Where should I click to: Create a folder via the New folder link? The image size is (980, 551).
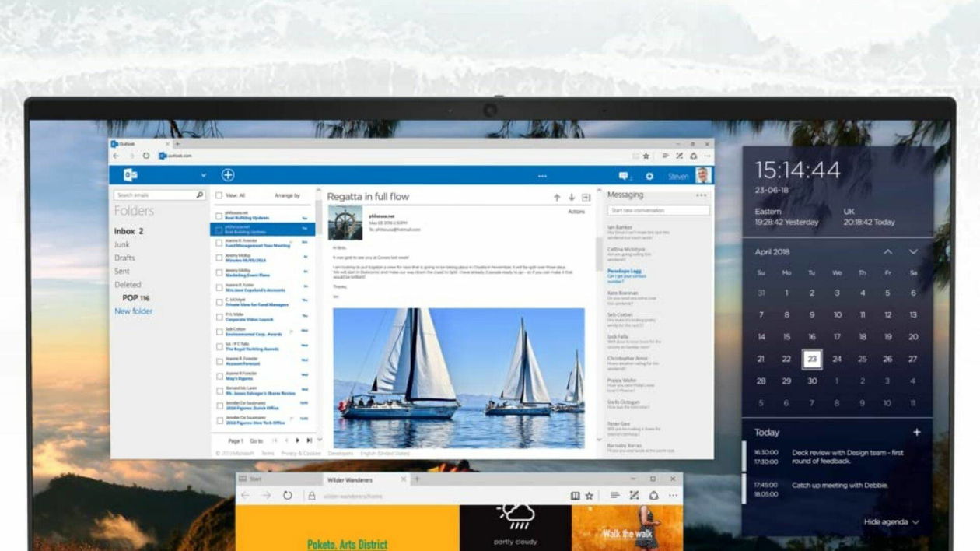133,311
